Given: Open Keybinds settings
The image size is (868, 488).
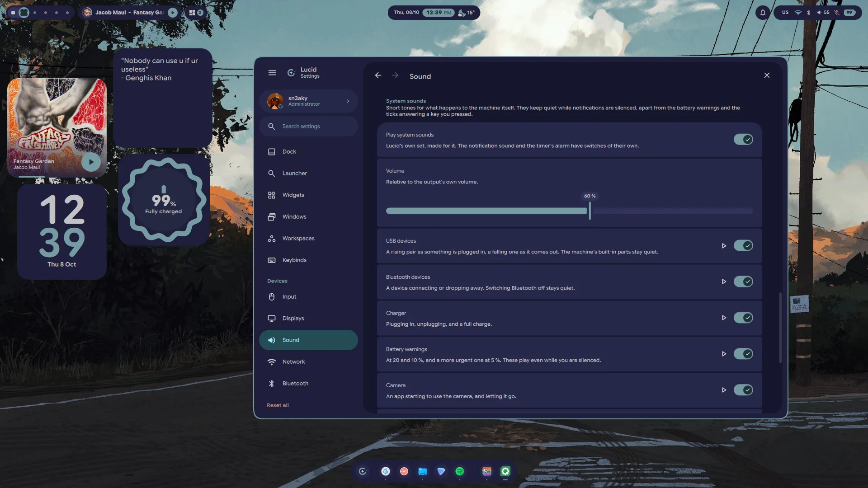Looking at the screenshot, I should (308, 260).
